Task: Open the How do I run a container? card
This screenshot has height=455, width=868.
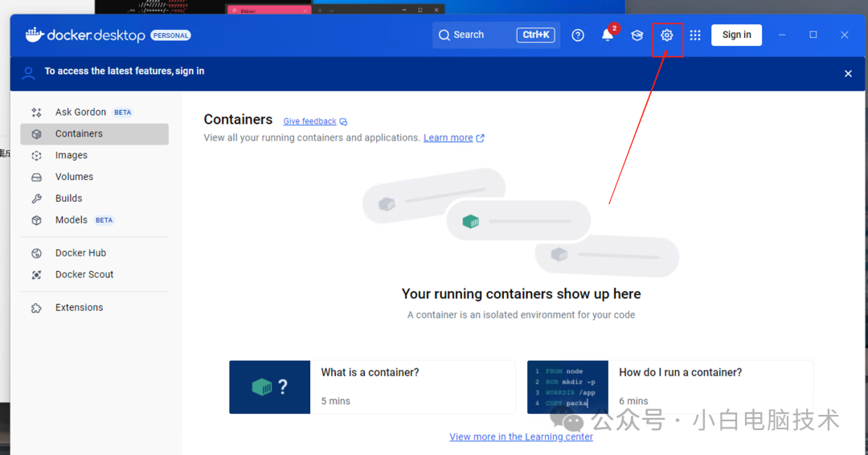Action: [669, 387]
